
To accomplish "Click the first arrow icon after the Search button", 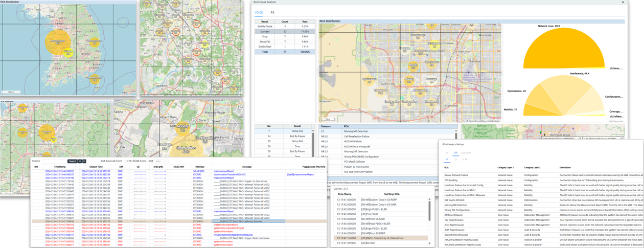I will pos(80,161).
